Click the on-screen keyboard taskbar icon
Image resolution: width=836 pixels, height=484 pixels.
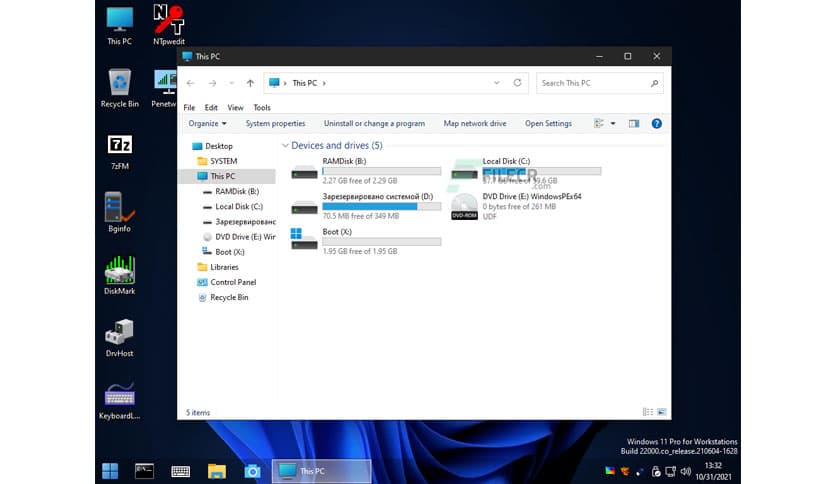click(181, 471)
